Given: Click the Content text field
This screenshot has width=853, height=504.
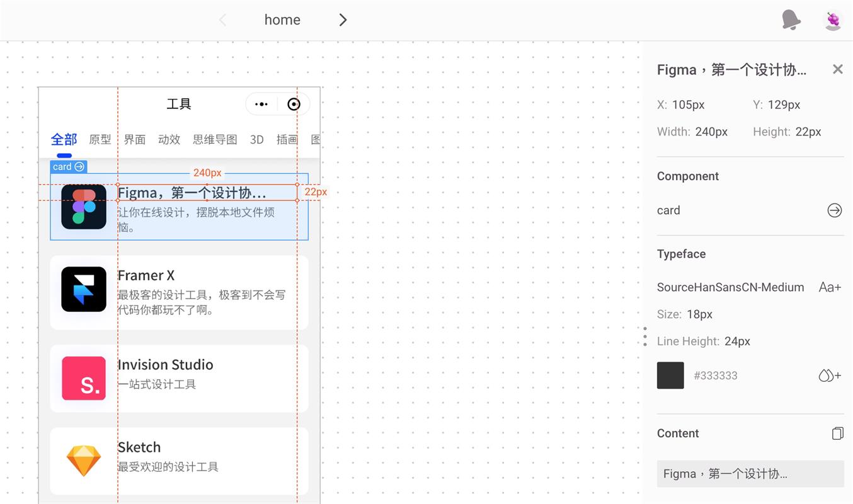Looking at the screenshot, I should [750, 474].
